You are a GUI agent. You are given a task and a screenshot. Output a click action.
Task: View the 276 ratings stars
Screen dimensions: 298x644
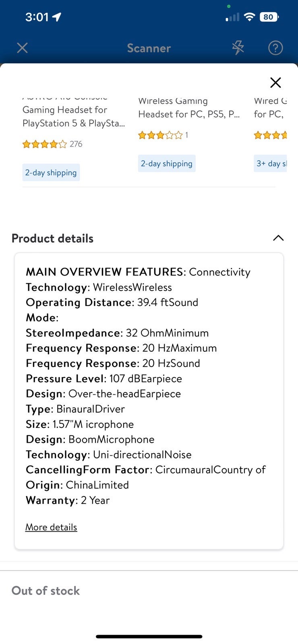pyautogui.click(x=52, y=144)
